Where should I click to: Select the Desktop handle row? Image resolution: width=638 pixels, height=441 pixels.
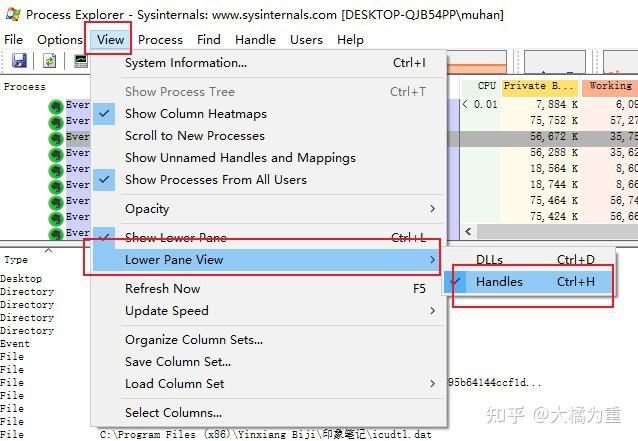coord(21,279)
